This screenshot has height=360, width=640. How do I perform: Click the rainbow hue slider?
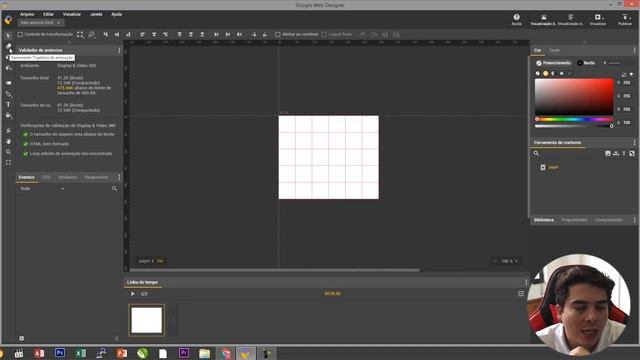(x=574, y=119)
